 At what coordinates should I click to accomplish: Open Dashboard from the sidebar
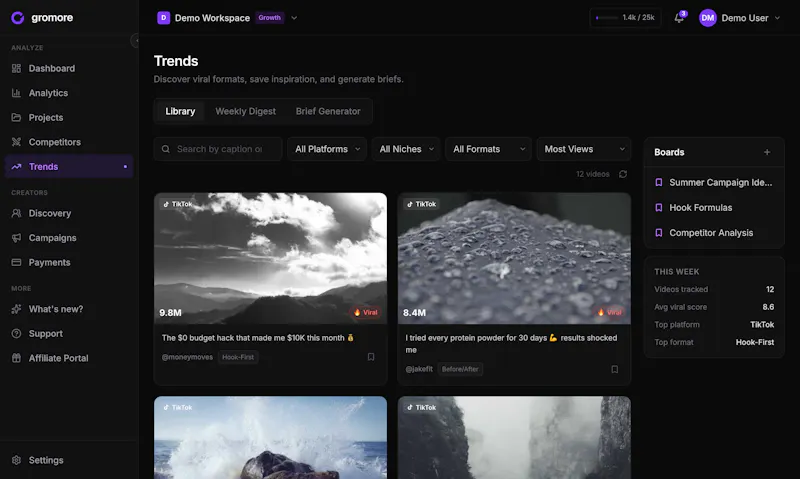click(x=69, y=68)
